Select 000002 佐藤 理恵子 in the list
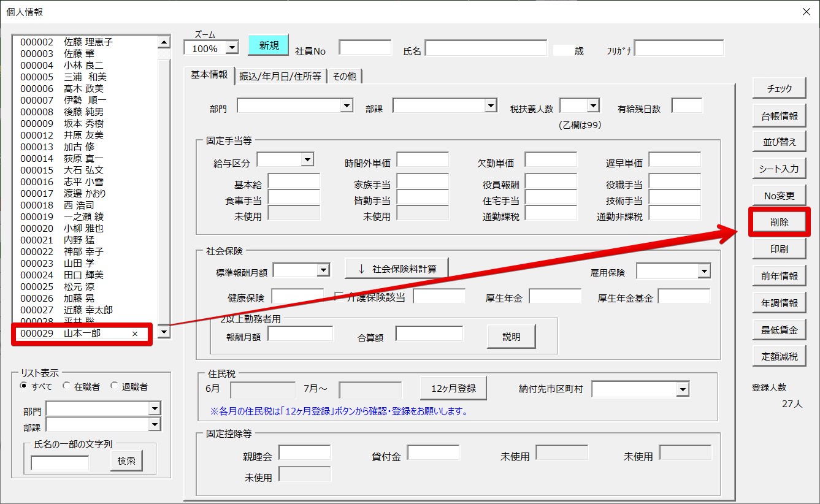This screenshot has height=504, width=820. pos(85,42)
